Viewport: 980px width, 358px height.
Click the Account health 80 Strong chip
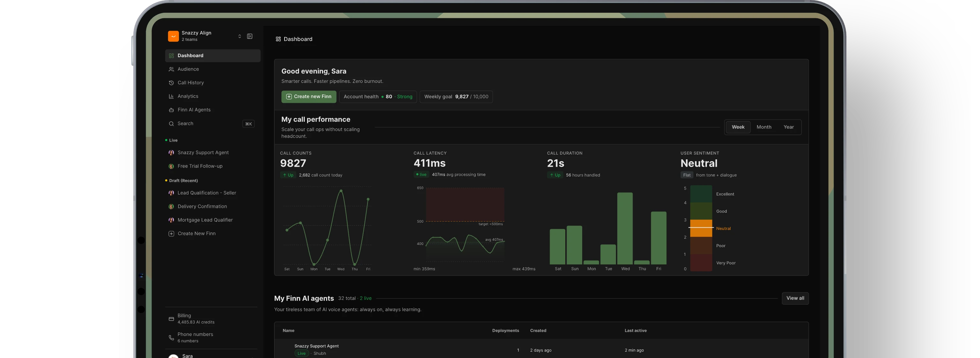point(378,97)
